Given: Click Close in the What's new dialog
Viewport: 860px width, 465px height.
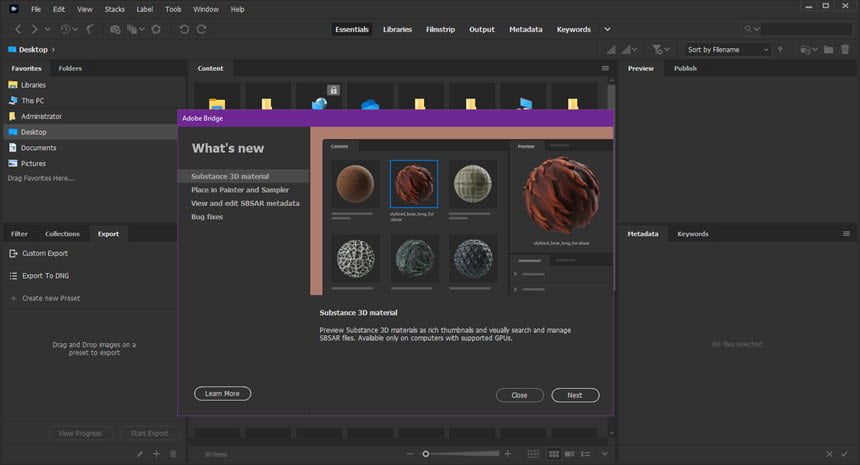Looking at the screenshot, I should coord(519,395).
